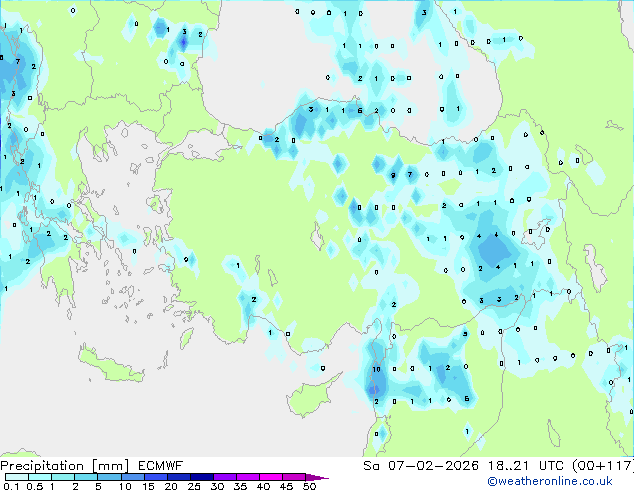This screenshot has height=490, width=634.
Task: Select the 40–45 mm magenta legend swatch
Action: pyautogui.click(x=271, y=477)
